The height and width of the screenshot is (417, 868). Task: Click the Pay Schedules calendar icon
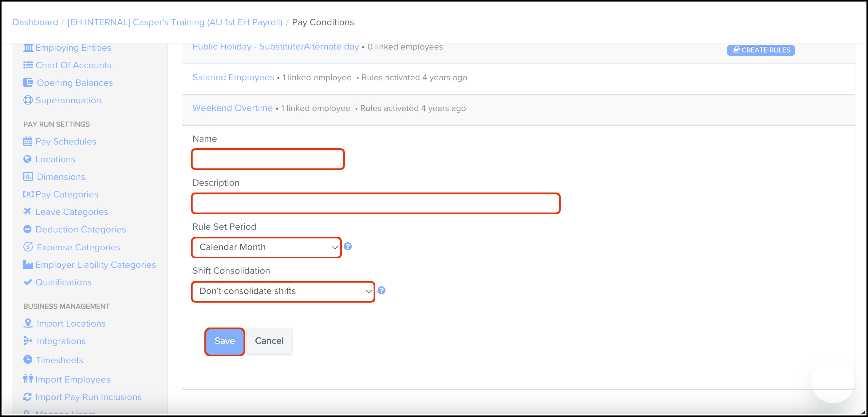click(x=28, y=141)
